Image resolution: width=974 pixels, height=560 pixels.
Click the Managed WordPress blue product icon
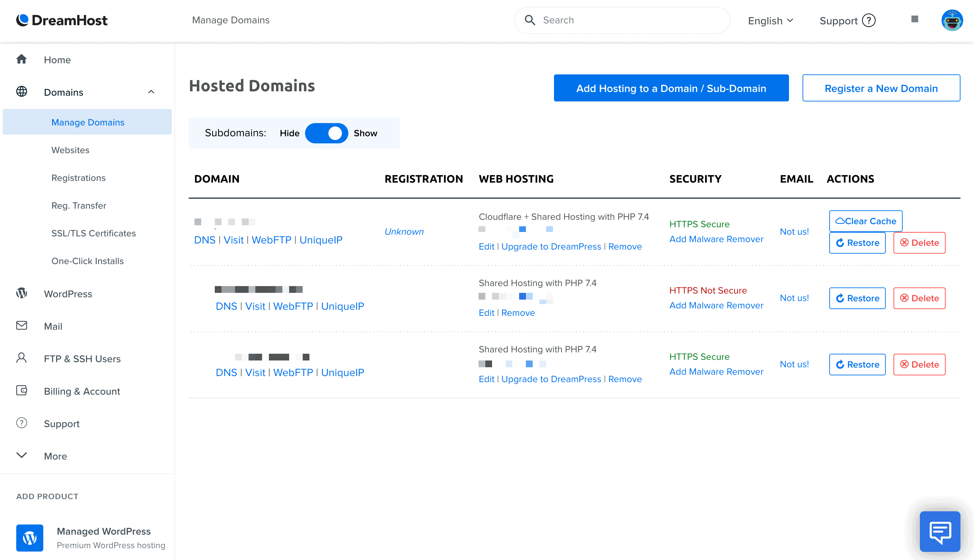tap(30, 538)
